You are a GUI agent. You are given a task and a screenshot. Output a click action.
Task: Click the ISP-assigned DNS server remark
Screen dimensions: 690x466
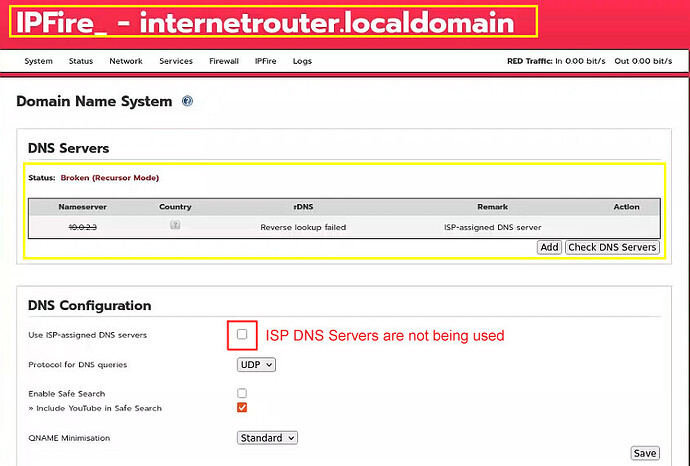point(492,227)
